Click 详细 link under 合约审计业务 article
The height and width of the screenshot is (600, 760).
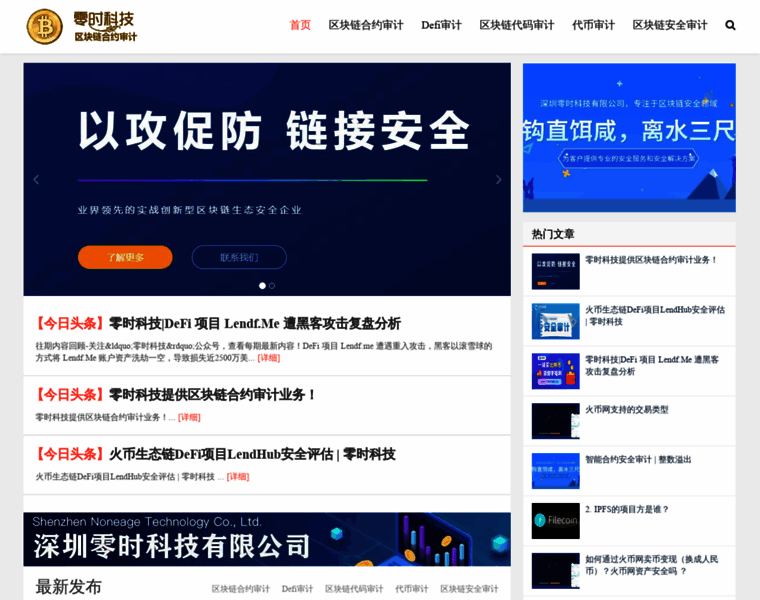[189, 417]
